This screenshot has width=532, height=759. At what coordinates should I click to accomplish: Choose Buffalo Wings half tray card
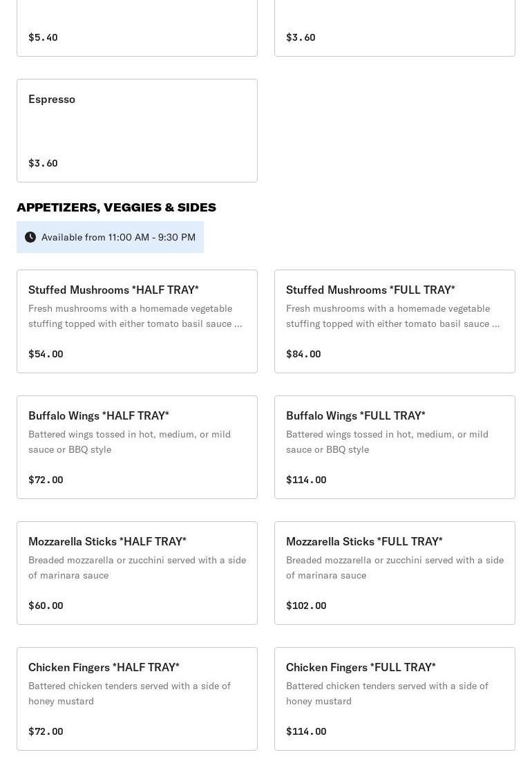click(137, 447)
